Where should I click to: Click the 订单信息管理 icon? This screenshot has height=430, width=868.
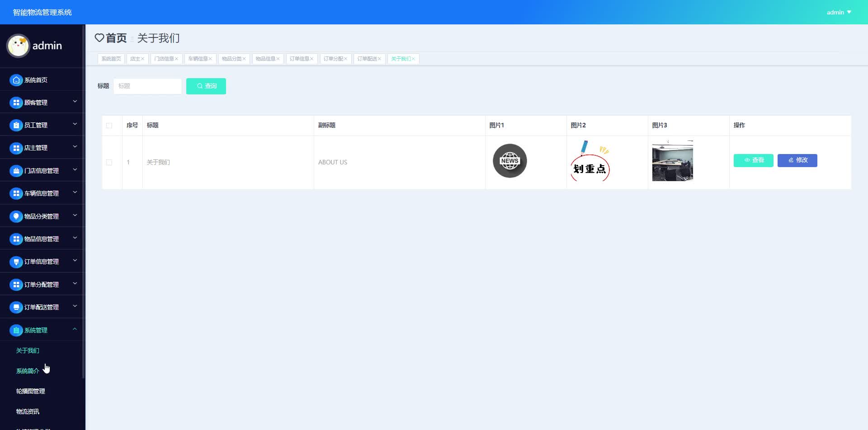click(16, 262)
